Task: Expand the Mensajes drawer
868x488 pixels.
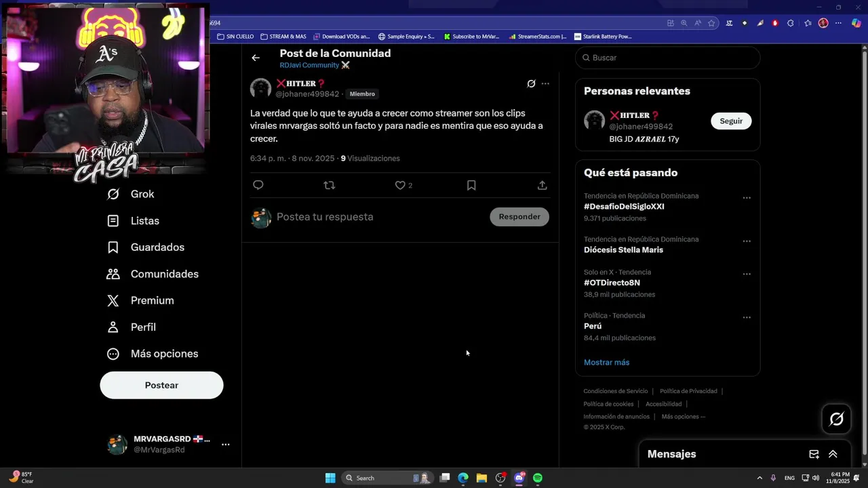Action: pyautogui.click(x=833, y=454)
